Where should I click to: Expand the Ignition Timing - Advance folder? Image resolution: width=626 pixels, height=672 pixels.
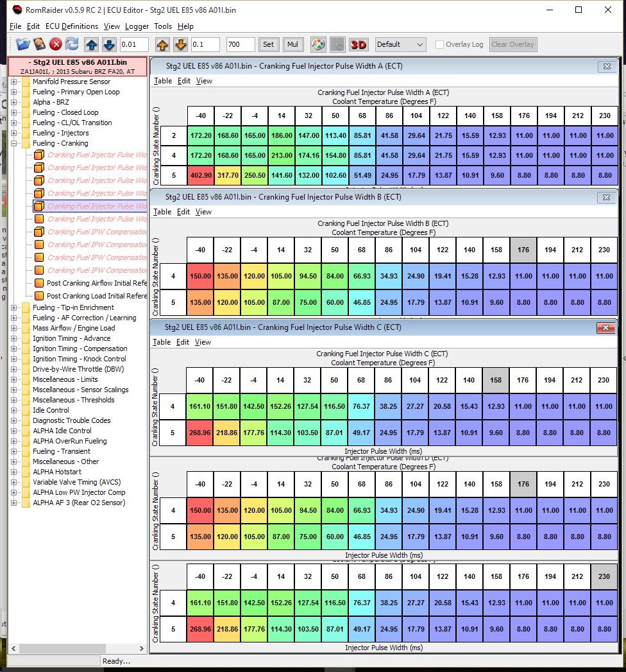14,338
